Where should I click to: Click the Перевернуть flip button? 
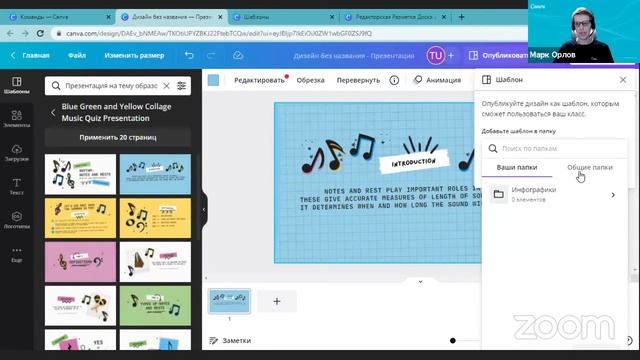358,80
